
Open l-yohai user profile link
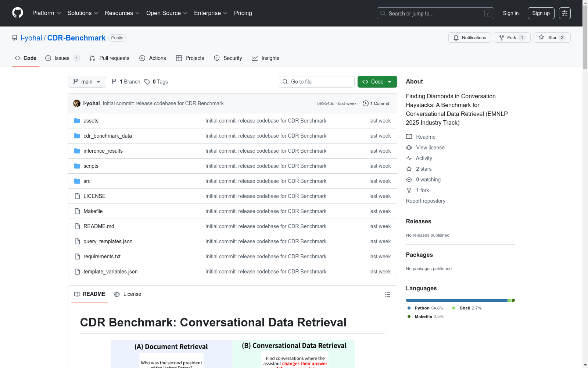coord(31,38)
